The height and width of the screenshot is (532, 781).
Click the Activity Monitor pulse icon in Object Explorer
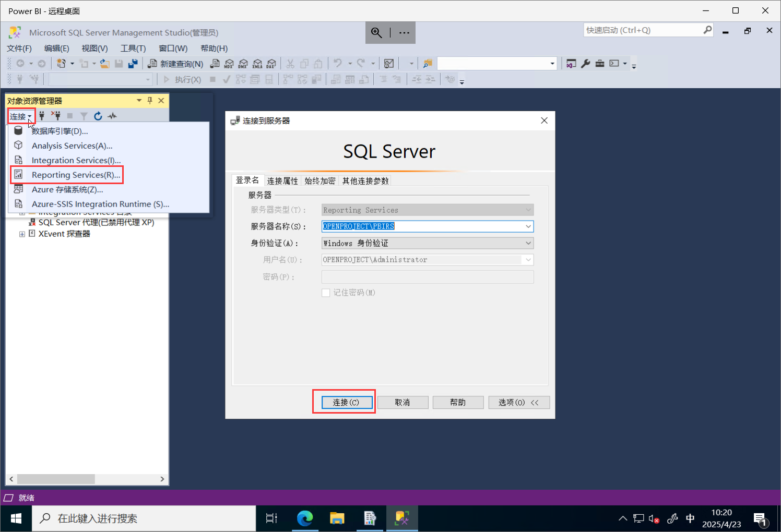pos(112,116)
